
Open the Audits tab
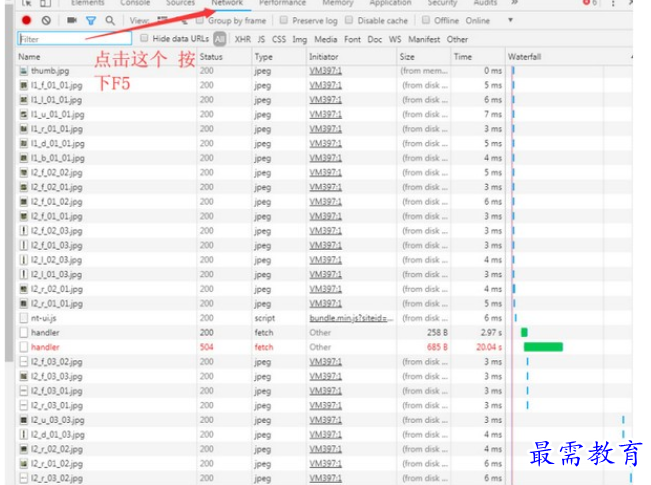[485, 2]
